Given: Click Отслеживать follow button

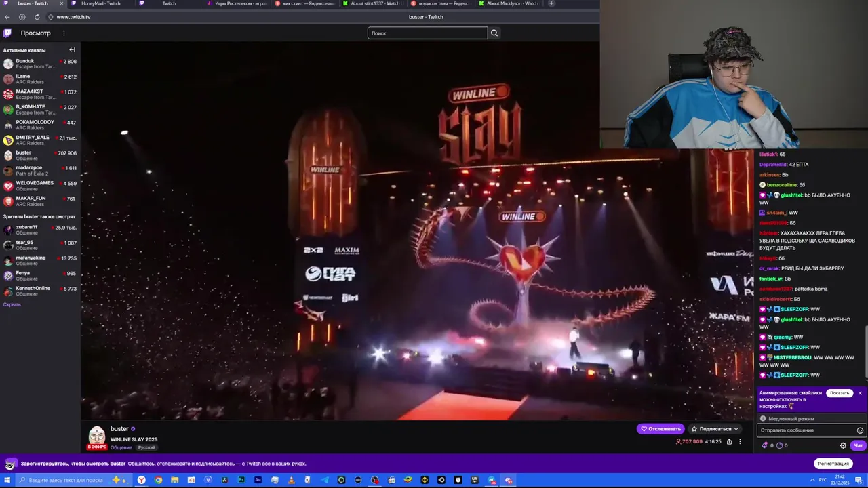Looking at the screenshot, I should (660, 428).
